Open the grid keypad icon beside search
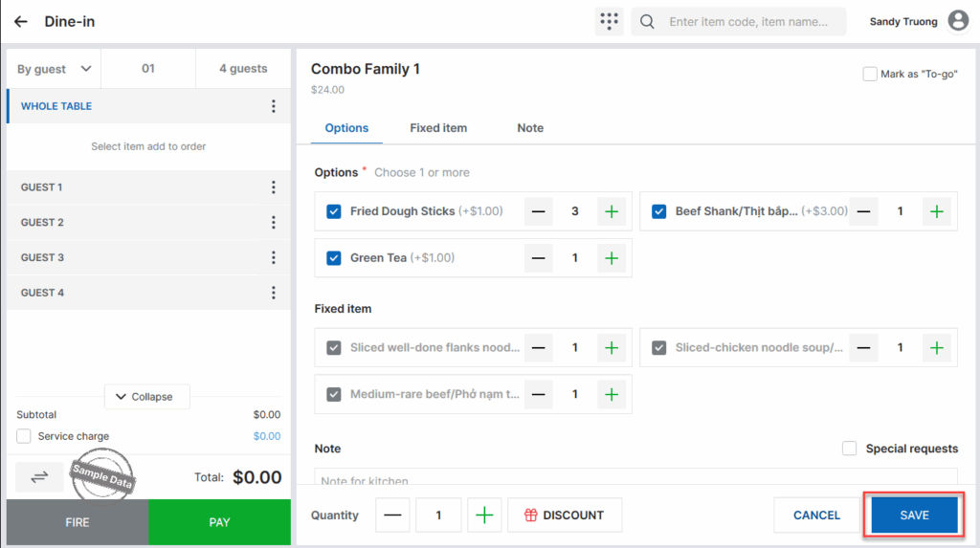This screenshot has width=980, height=548. (x=608, y=22)
